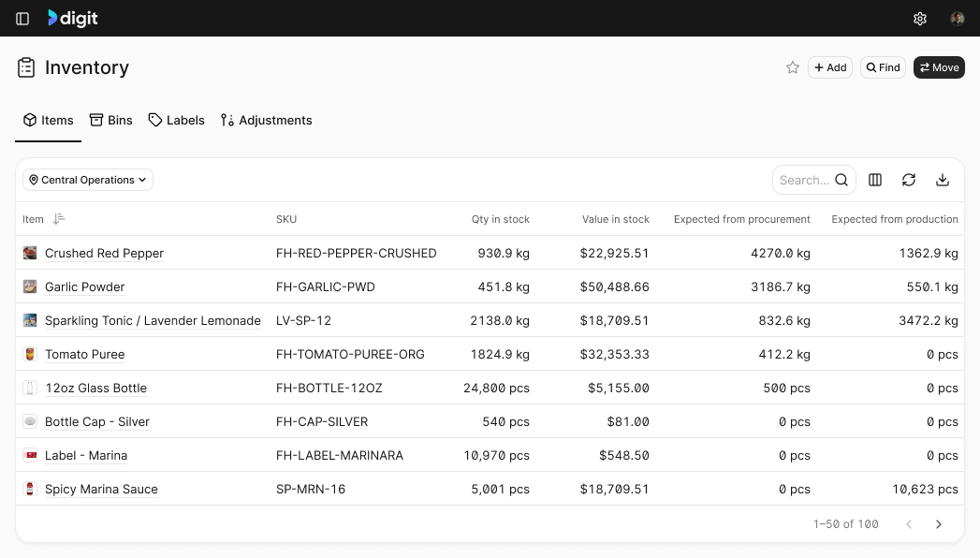Image resolution: width=980 pixels, height=558 pixels.
Task: Select SKU FH-CAP-SILVER cell
Action: [322, 422]
